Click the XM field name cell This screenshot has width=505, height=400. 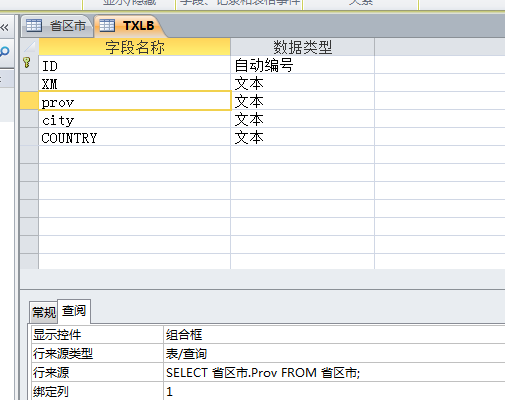tap(134, 83)
